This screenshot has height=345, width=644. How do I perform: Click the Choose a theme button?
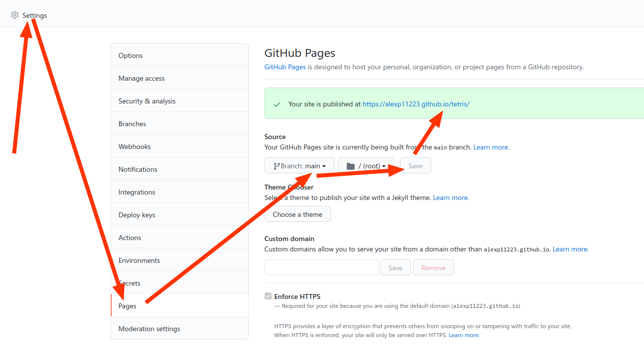[298, 214]
